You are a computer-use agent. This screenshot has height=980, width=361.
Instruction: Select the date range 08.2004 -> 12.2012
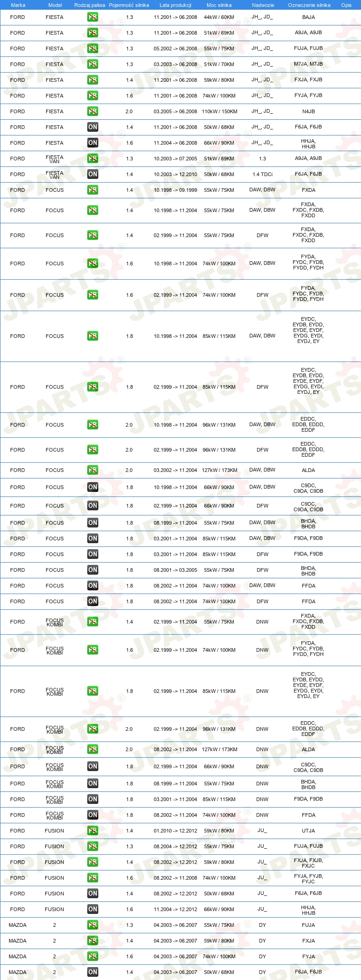coord(175,846)
